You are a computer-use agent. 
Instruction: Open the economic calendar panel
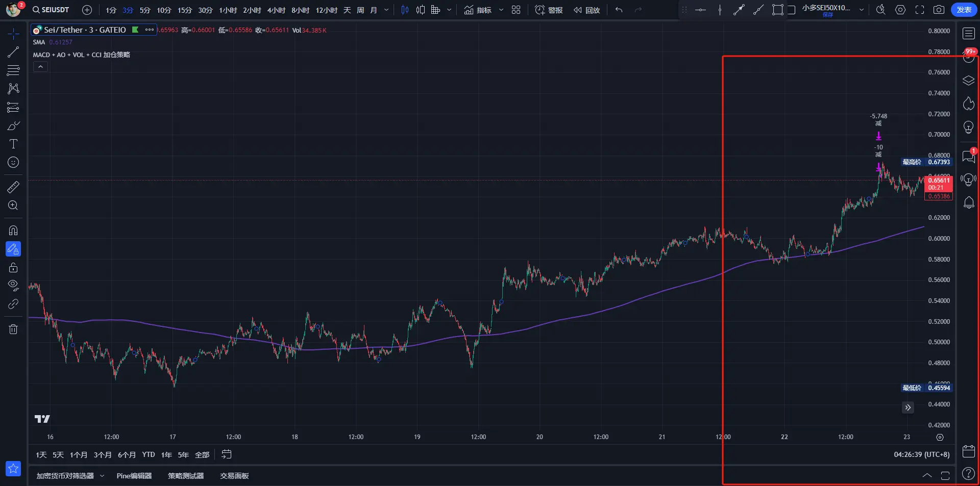(x=968, y=451)
